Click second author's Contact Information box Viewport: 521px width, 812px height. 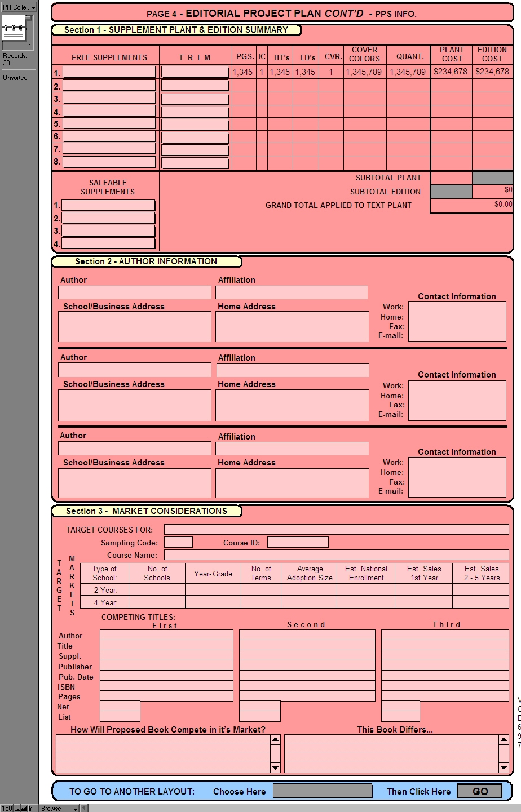click(457, 401)
